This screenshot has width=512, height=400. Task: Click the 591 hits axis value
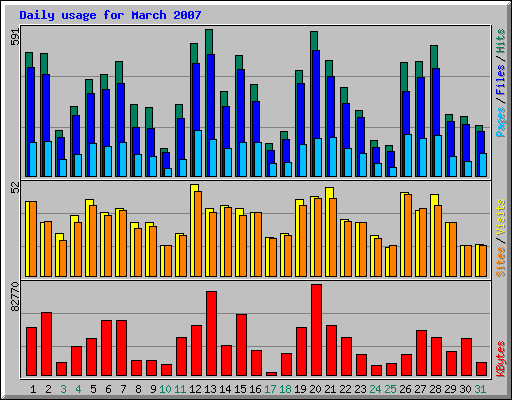[15, 37]
